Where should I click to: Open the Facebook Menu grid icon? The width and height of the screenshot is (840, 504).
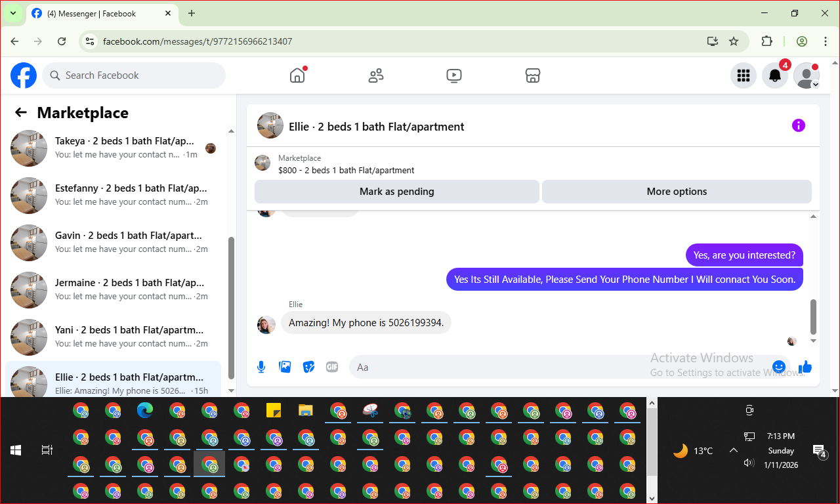744,75
